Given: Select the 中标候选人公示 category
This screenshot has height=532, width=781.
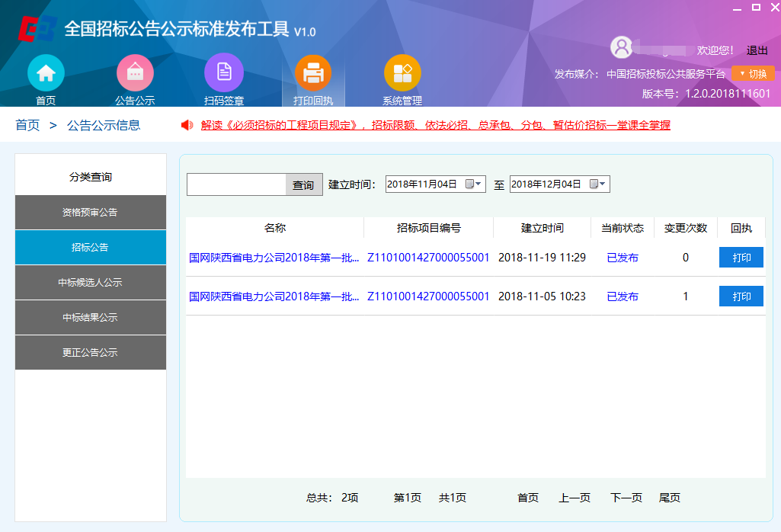Looking at the screenshot, I should tap(90, 280).
